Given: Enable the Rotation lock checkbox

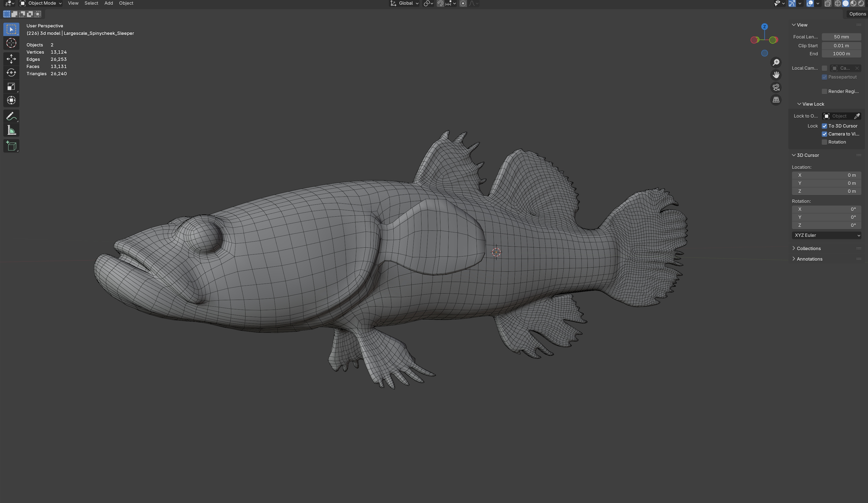Looking at the screenshot, I should (x=824, y=142).
